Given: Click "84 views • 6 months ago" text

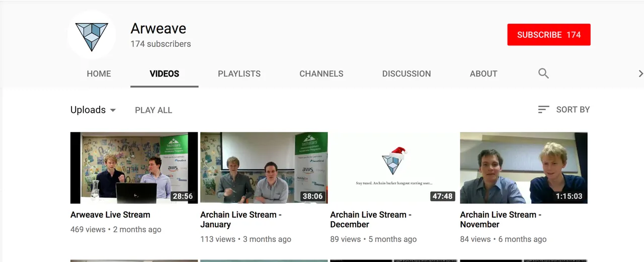Looking at the screenshot, I should click(x=503, y=239).
